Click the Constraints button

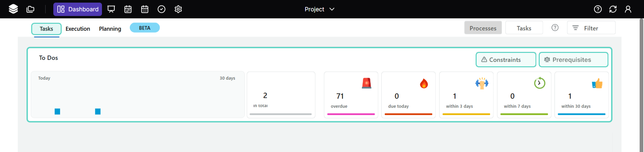(505, 60)
